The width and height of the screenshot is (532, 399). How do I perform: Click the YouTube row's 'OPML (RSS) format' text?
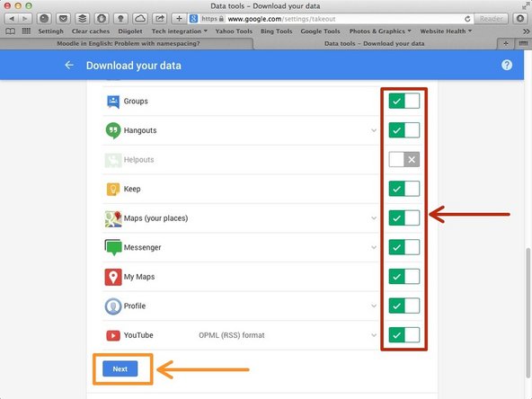point(232,335)
